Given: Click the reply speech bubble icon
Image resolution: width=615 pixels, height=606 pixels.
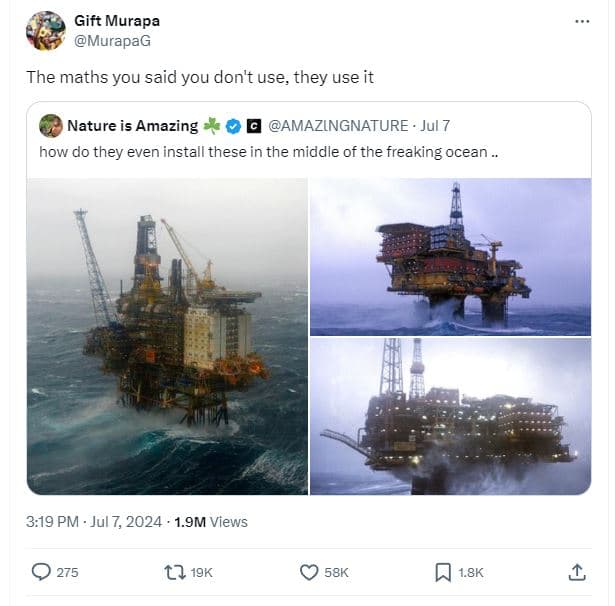Looking at the screenshot, I should [x=41, y=572].
